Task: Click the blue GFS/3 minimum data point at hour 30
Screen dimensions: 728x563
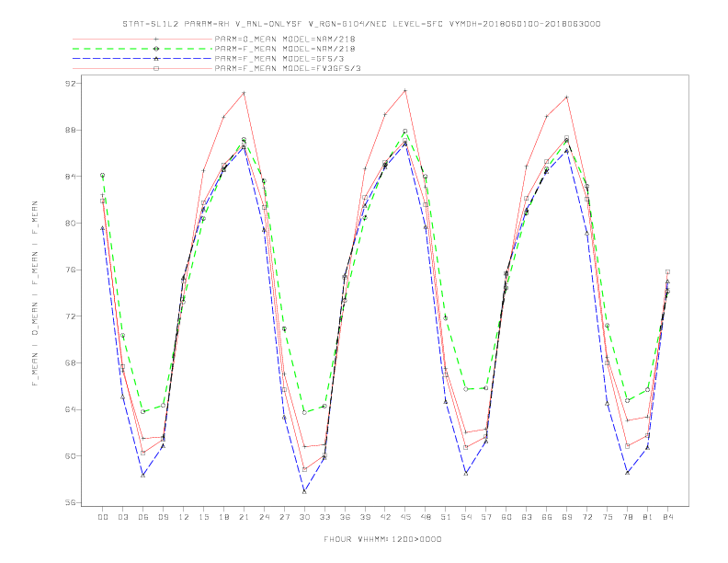Action: (x=304, y=491)
